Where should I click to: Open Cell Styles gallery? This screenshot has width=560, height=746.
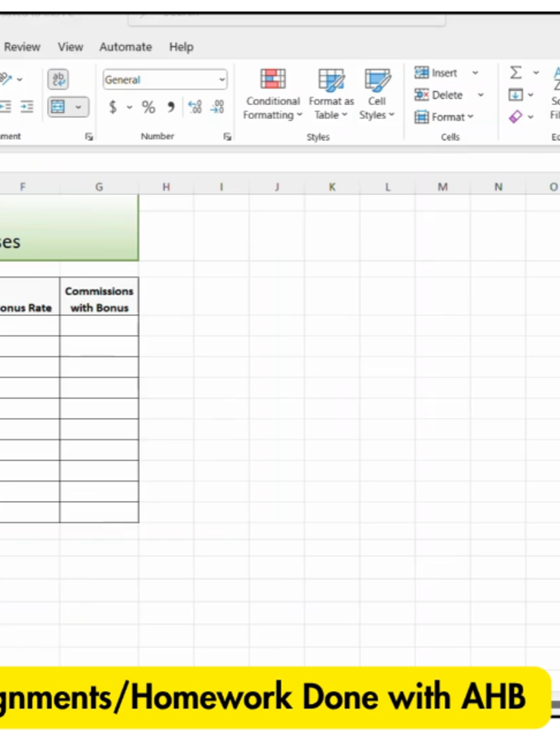(x=376, y=95)
